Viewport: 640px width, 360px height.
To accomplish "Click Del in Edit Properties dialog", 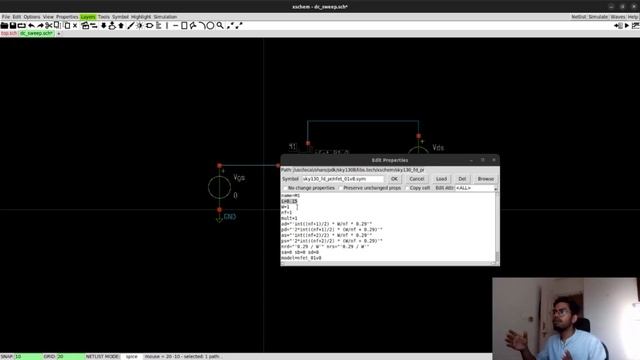I will pos(462,179).
